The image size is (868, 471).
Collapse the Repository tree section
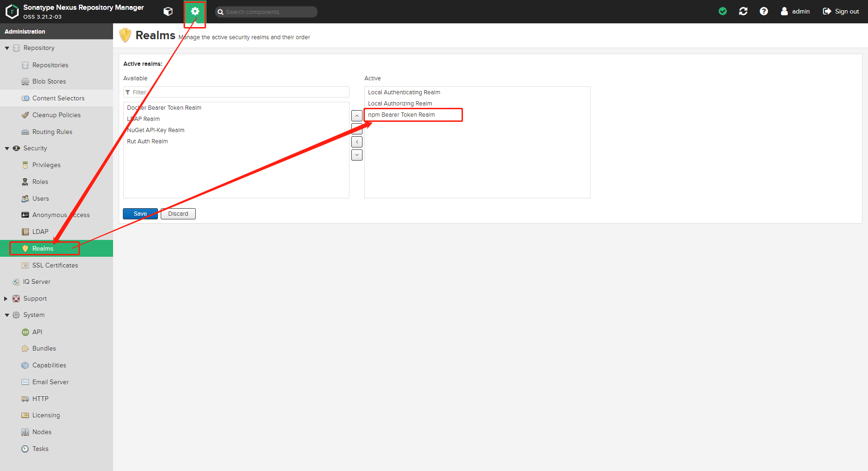[7, 48]
